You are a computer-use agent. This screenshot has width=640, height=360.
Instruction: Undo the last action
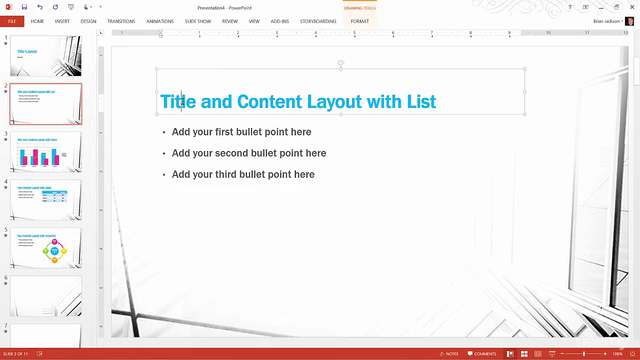pyautogui.click(x=39, y=7)
